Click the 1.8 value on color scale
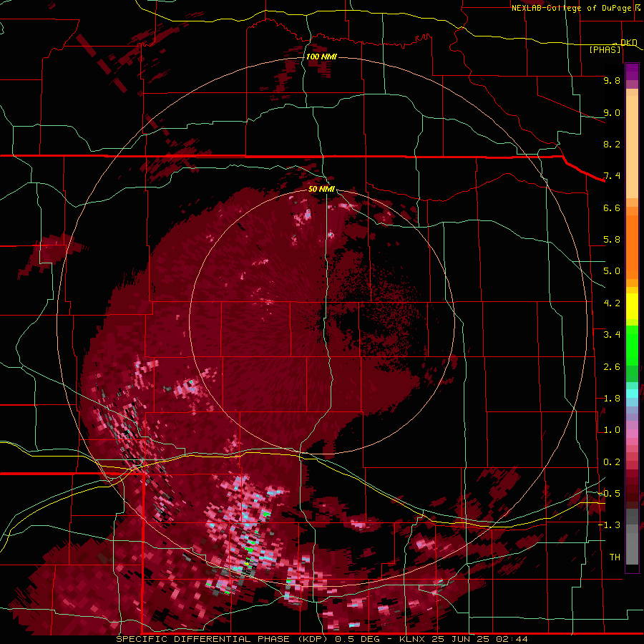This screenshot has width=644, height=644. (612, 399)
